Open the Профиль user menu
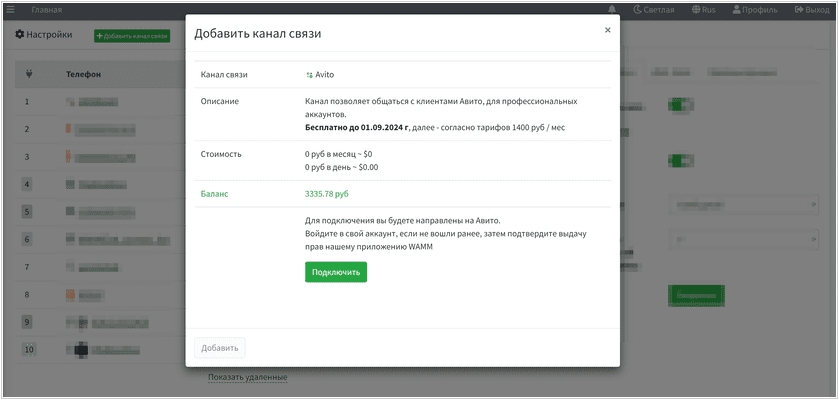Screen dimensions: 838x399 (x=755, y=10)
